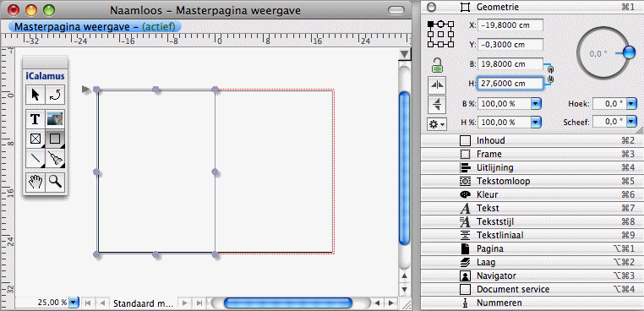
Task: Open the gear action menu
Action: (x=437, y=124)
